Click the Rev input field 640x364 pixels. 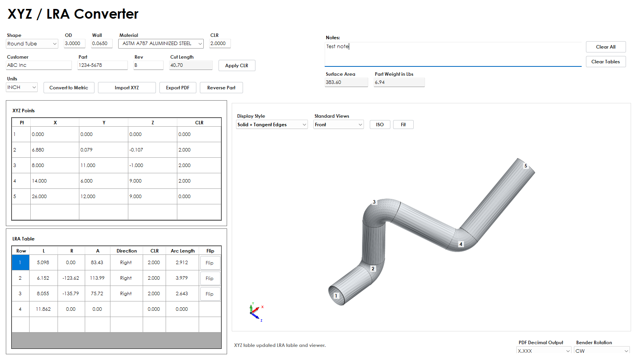pyautogui.click(x=149, y=65)
